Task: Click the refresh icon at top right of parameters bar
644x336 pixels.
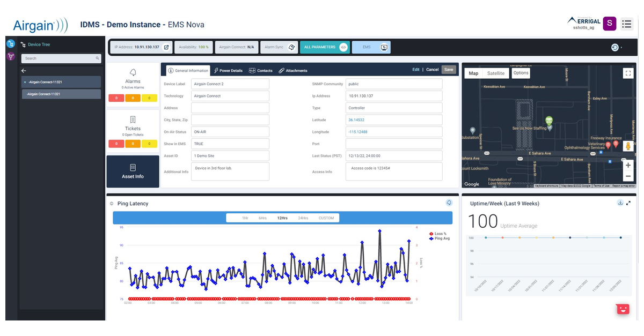Action: coord(614,47)
